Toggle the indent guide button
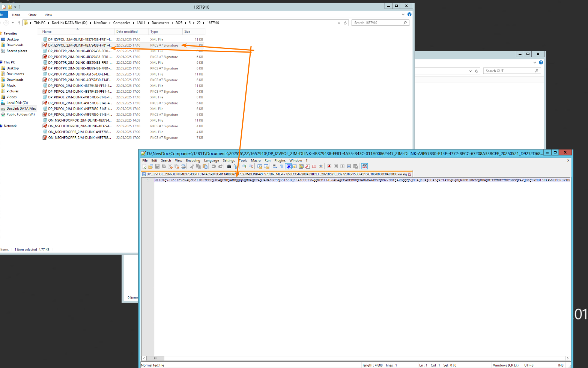The image size is (588, 368). [x=288, y=166]
